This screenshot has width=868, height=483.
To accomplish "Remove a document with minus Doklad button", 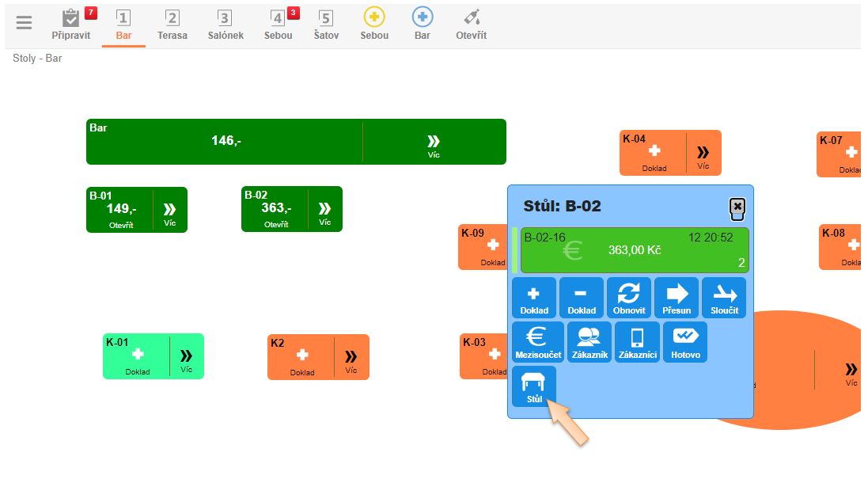I will pos(581,298).
